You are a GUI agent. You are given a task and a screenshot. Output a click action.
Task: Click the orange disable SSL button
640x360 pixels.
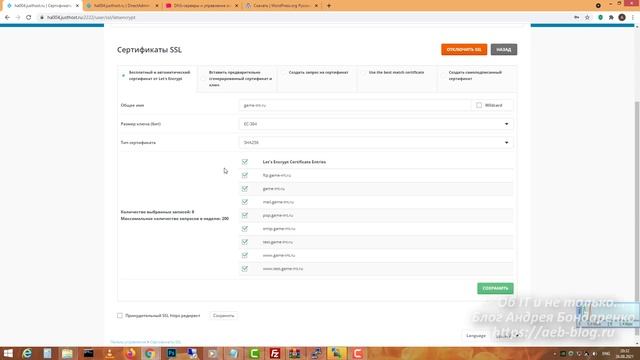click(x=464, y=50)
